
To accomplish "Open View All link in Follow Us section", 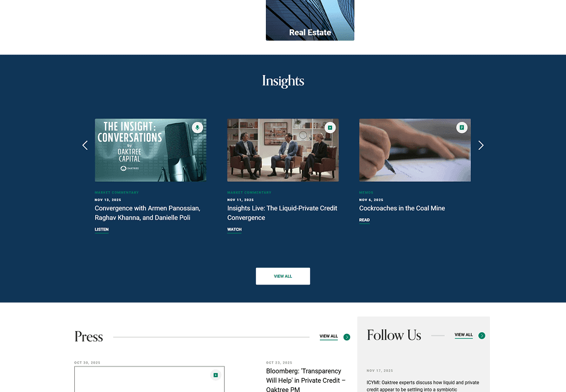I will tap(463, 335).
